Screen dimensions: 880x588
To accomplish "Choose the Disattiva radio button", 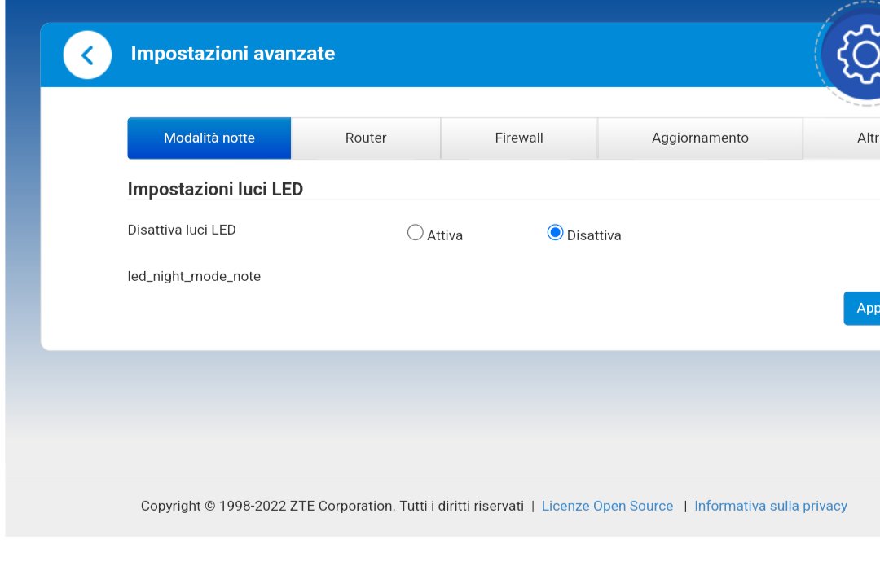I will coord(555,233).
